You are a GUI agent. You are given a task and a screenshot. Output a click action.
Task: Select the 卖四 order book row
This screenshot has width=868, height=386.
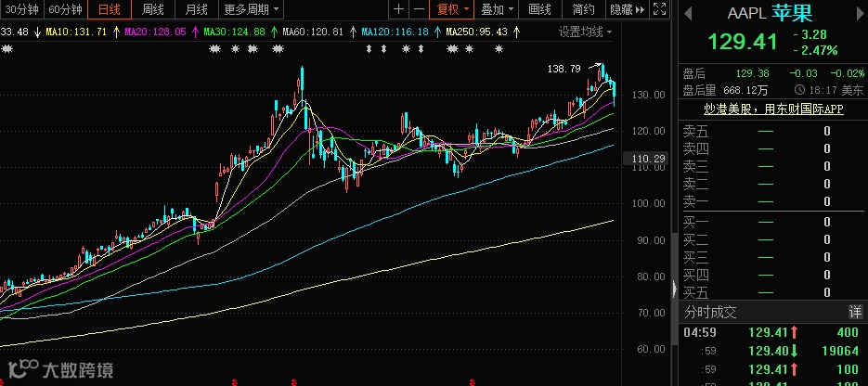(x=772, y=148)
